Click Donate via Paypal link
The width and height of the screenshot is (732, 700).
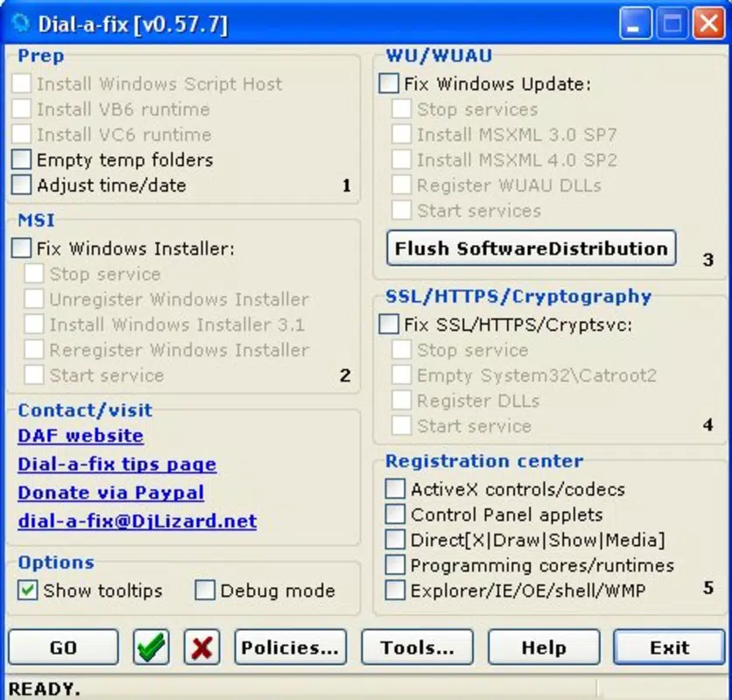click(111, 493)
